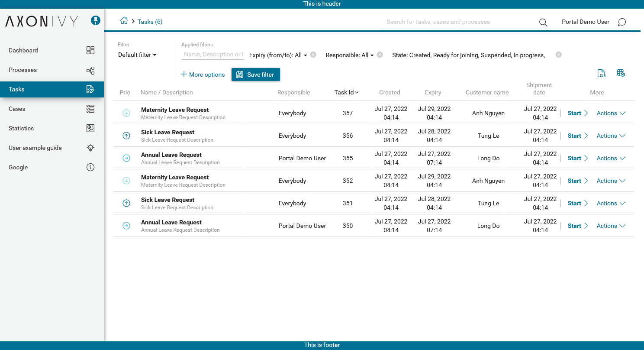644x350 pixels.
Task: Go to Dashboard in sidebar
Action: [x=52, y=50]
